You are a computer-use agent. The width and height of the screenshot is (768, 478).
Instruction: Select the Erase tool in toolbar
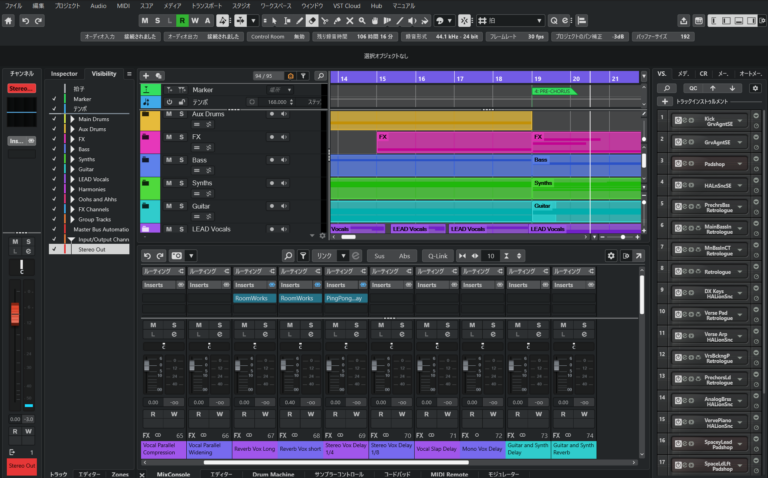(312, 21)
